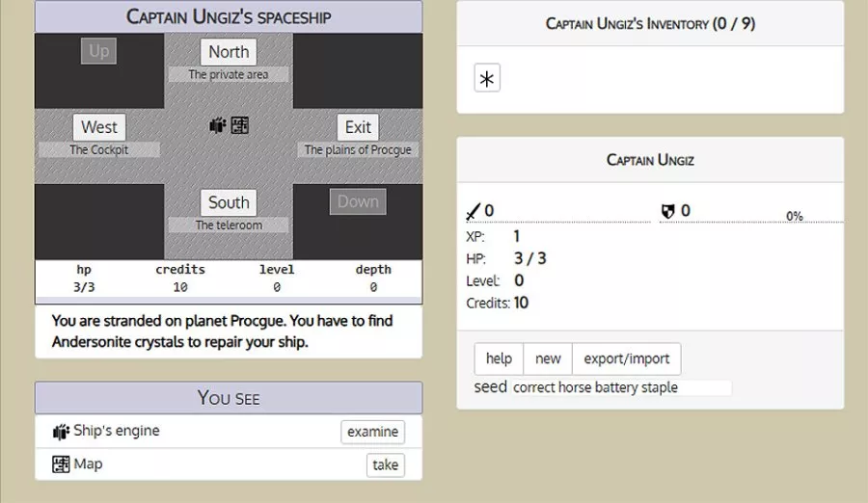Head South to the teleroom
Image resolution: width=868 pixels, height=503 pixels.
point(229,202)
